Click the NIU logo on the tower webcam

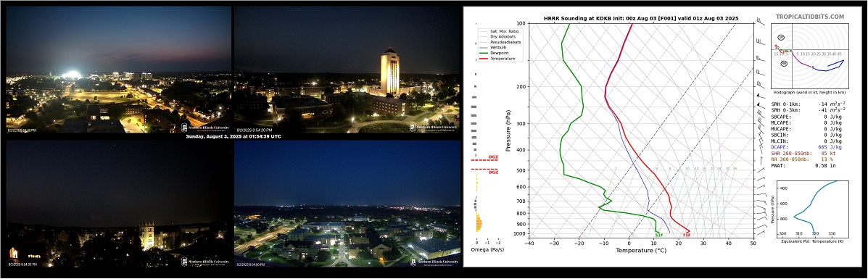[x=434, y=127]
